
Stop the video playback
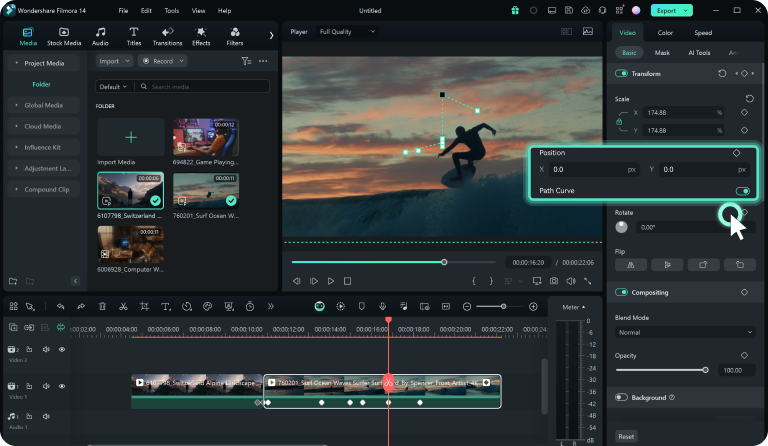(x=347, y=281)
